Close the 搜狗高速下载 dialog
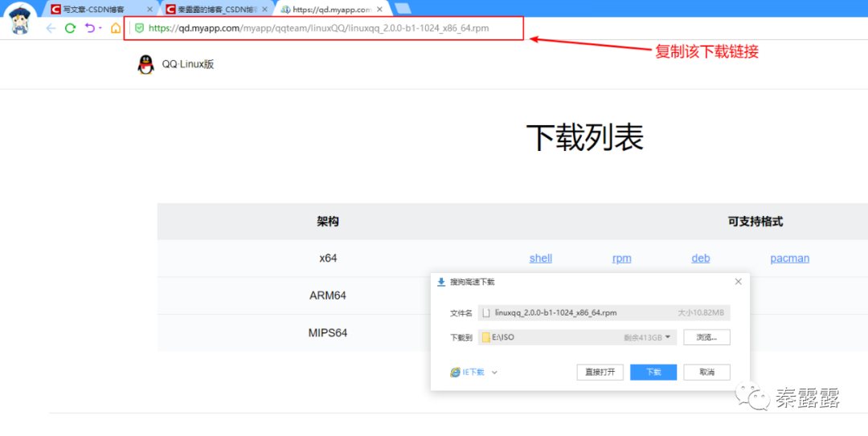Image resolution: width=868 pixels, height=436 pixels. tap(738, 282)
